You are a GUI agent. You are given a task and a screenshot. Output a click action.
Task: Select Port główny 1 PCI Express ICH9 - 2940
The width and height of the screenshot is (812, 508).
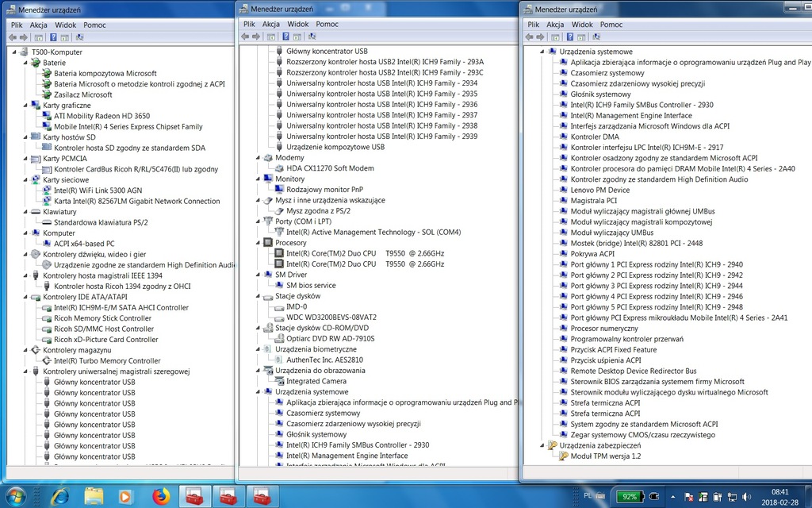pos(657,264)
